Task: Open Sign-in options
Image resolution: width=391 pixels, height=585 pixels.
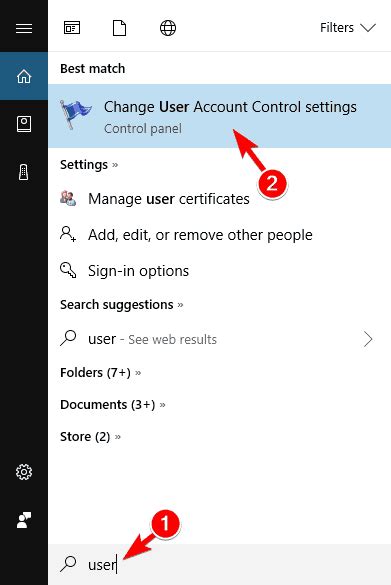Action: (219, 271)
